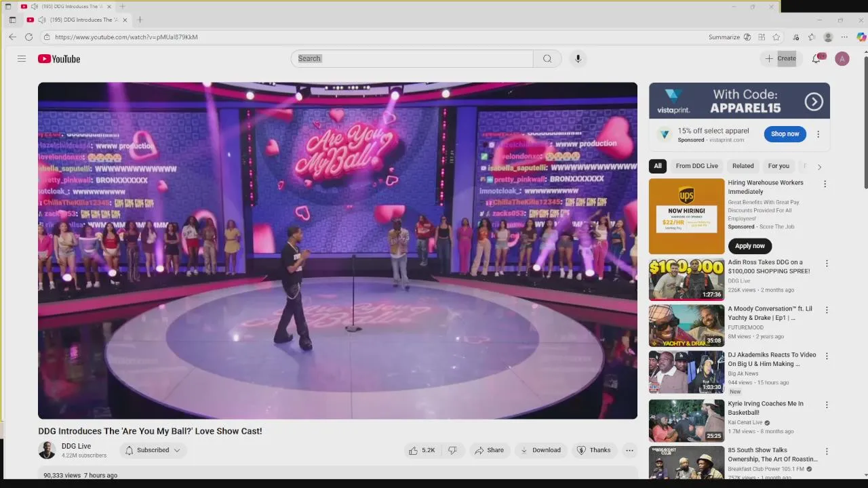Reload the page in front window
868x488 pixels.
(29, 37)
